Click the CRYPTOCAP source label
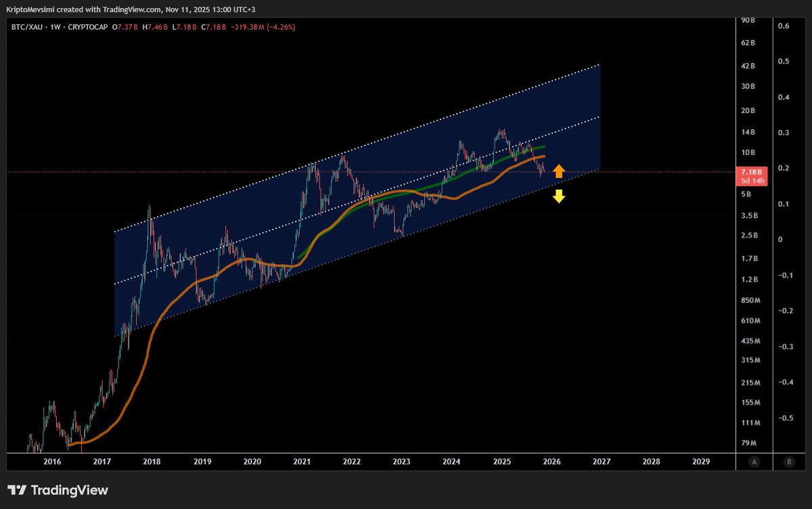The width and height of the screenshot is (812, 509). (87, 27)
